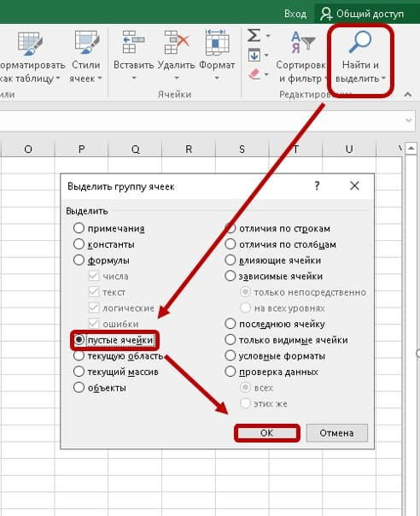Select the 'формулы' radio option
Viewport: 420px width, 516px height.
tap(79, 260)
